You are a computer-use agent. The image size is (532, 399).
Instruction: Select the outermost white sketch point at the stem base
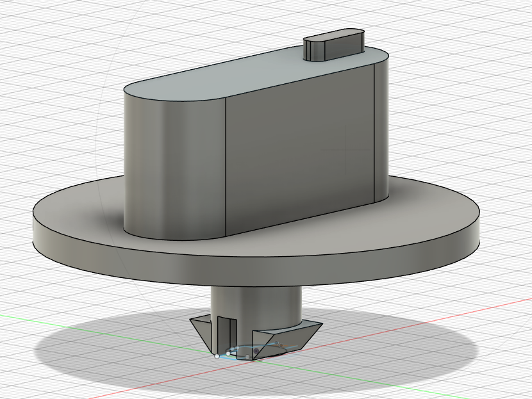coord(217,356)
